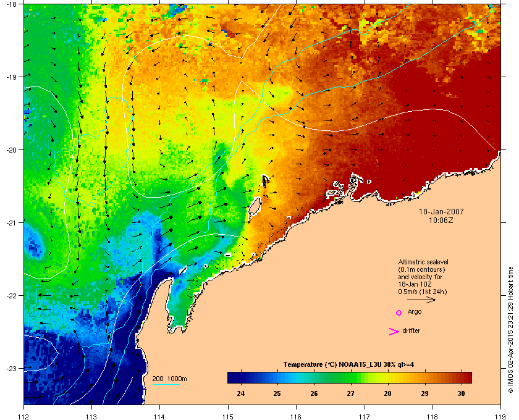Click the longitude axis label 113
Image resolution: width=519 pixels, height=420 pixels.
[x=91, y=417]
